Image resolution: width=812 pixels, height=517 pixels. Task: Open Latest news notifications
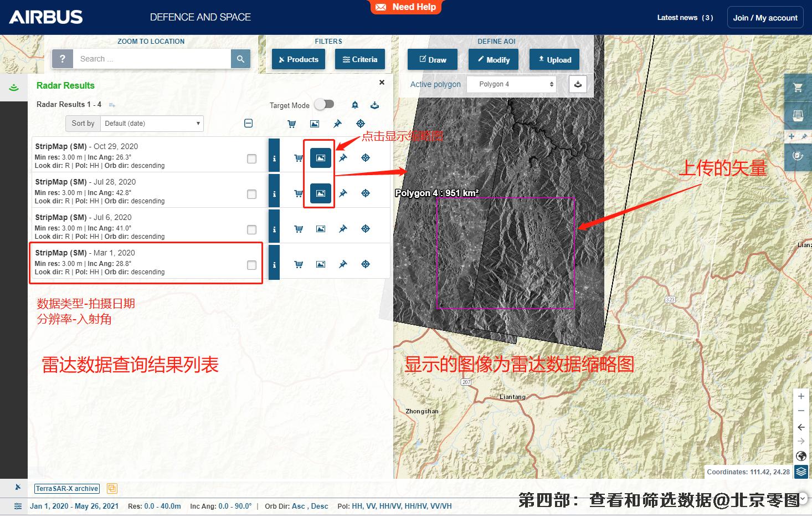point(685,18)
